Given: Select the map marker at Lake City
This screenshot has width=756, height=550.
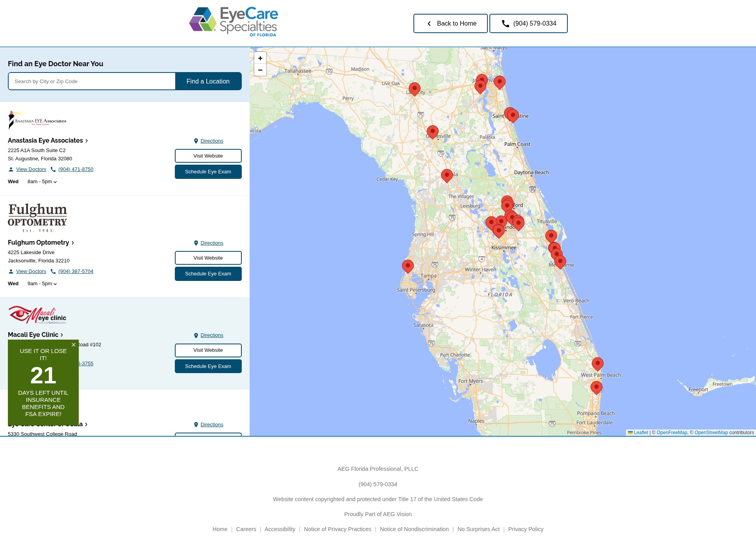Looking at the screenshot, I should point(414,89).
